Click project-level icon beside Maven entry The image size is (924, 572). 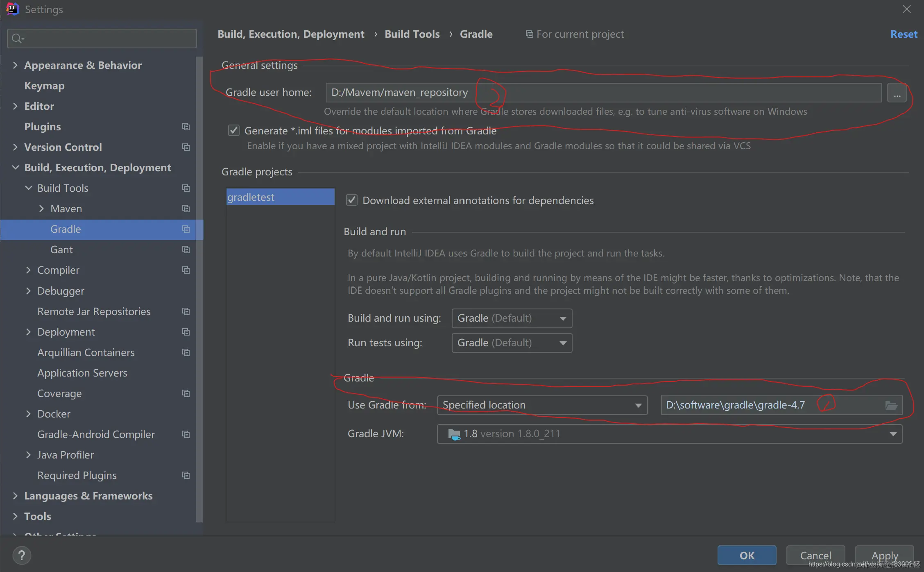186,209
